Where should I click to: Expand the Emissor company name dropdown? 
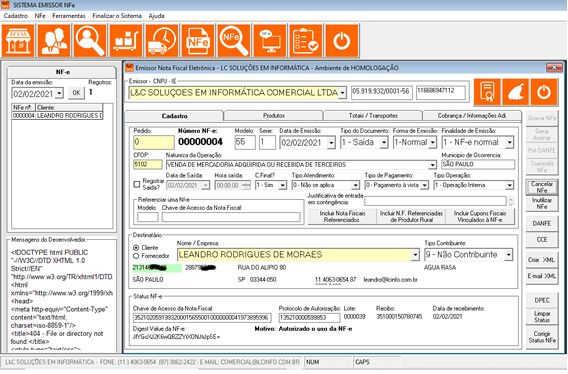(342, 93)
